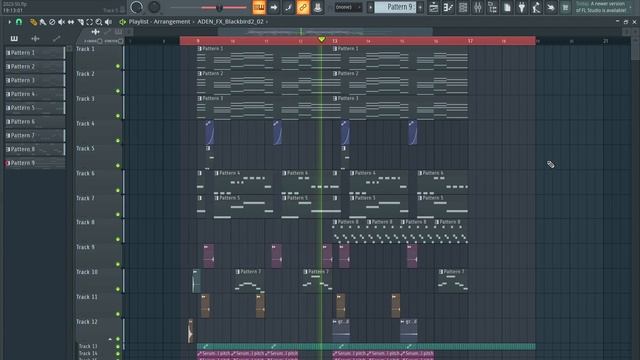The width and height of the screenshot is (640, 360).
Task: Open the (none) dropdown in top toolbar
Action: point(348,7)
